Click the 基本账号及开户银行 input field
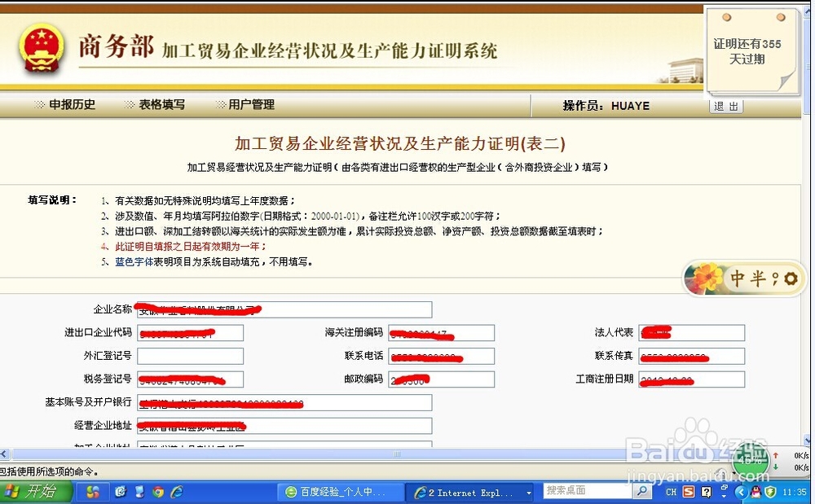 284,403
